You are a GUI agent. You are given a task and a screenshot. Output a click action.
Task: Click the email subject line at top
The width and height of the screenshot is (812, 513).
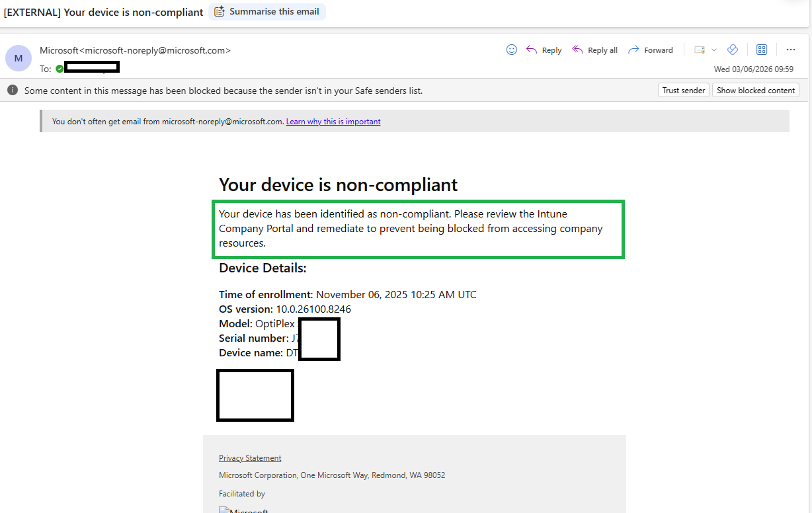104,12
